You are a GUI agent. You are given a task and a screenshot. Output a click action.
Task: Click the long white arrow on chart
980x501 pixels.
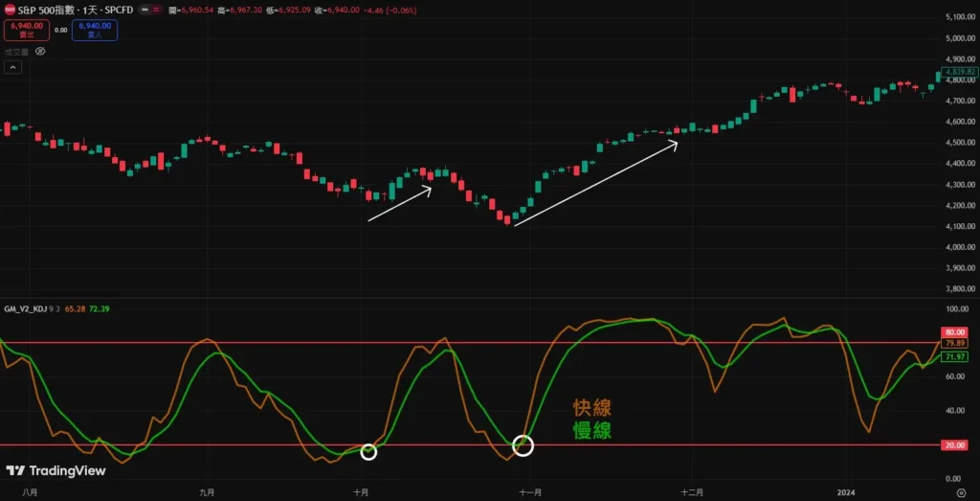(595, 183)
